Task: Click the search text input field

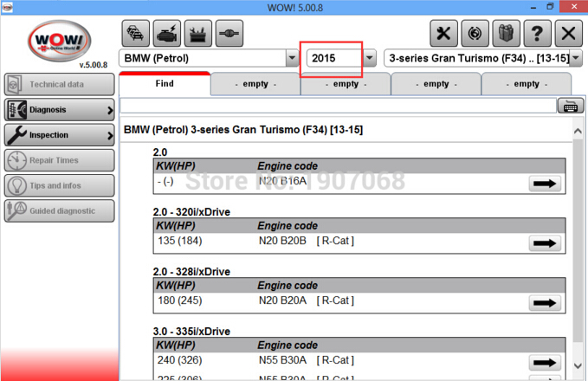Action: click(338, 107)
